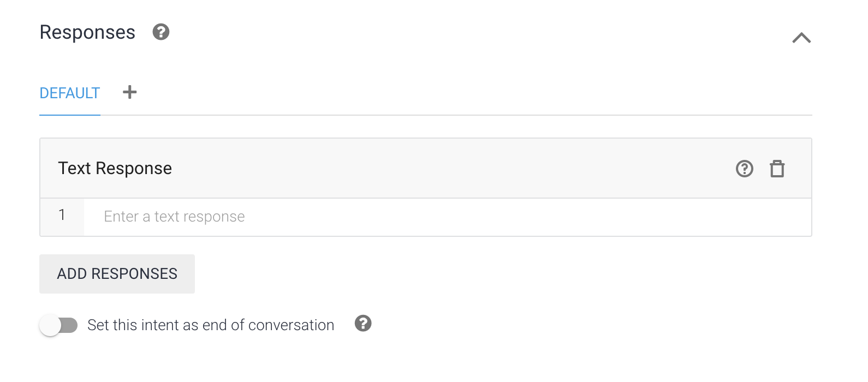
Task: Click the help icon beside Responses heading
Action: [160, 32]
